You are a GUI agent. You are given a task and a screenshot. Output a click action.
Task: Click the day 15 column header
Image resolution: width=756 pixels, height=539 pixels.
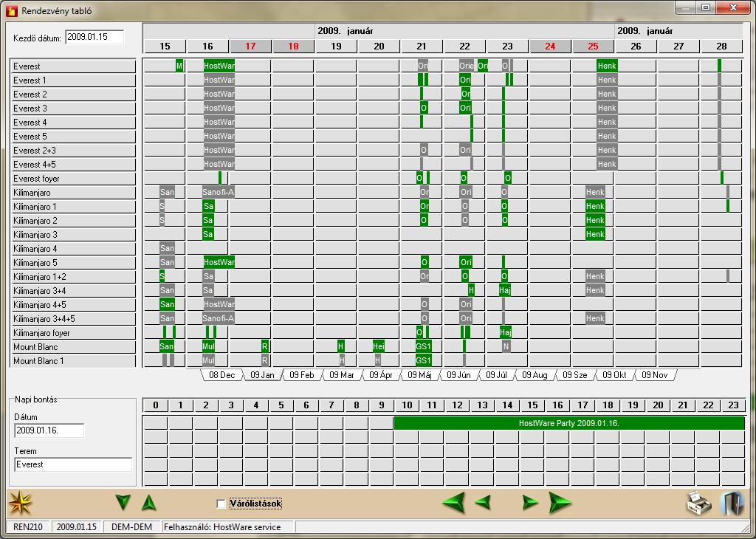(165, 47)
